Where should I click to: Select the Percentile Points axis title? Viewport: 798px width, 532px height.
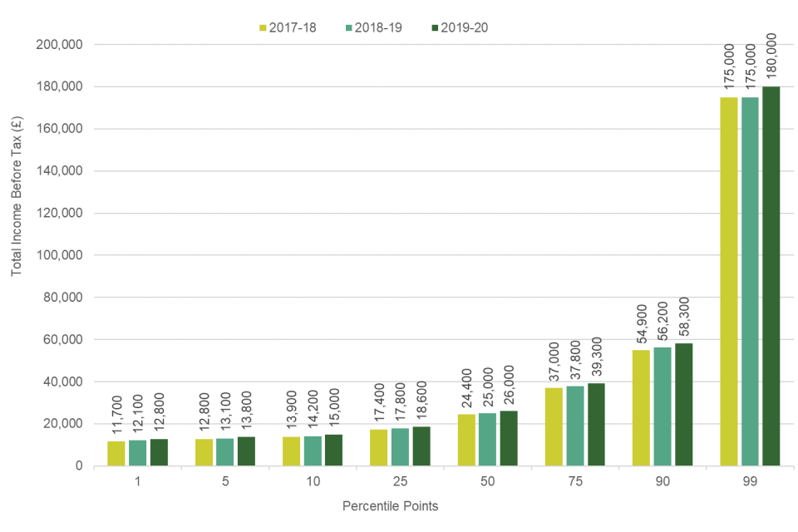[x=390, y=505]
